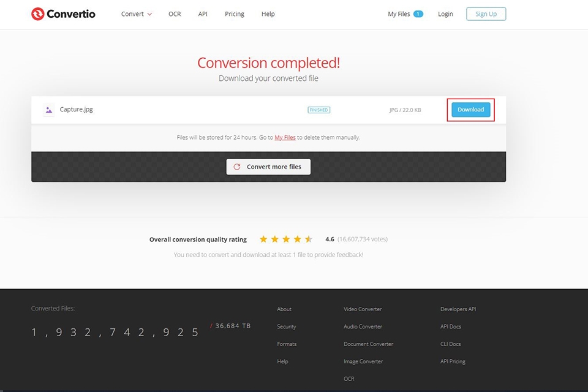Click the fourth rating star
588x392 pixels.
coord(298,239)
